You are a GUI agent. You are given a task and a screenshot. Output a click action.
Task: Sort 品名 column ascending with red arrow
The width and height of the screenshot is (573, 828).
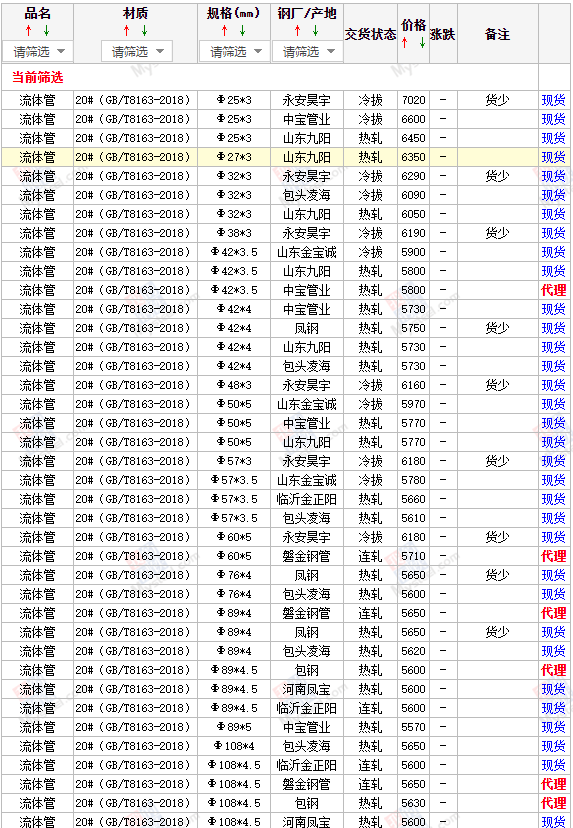(x=29, y=31)
